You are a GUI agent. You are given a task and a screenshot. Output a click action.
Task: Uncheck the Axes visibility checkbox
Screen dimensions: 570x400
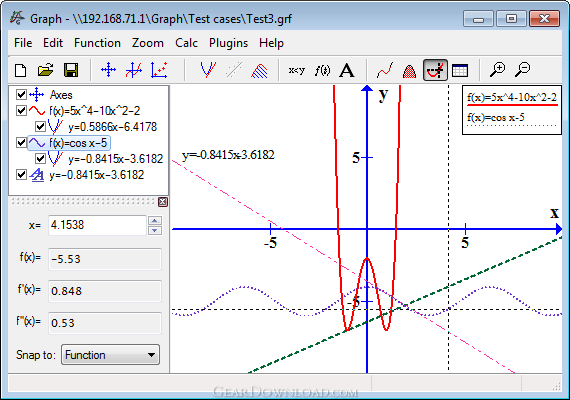tap(21, 95)
